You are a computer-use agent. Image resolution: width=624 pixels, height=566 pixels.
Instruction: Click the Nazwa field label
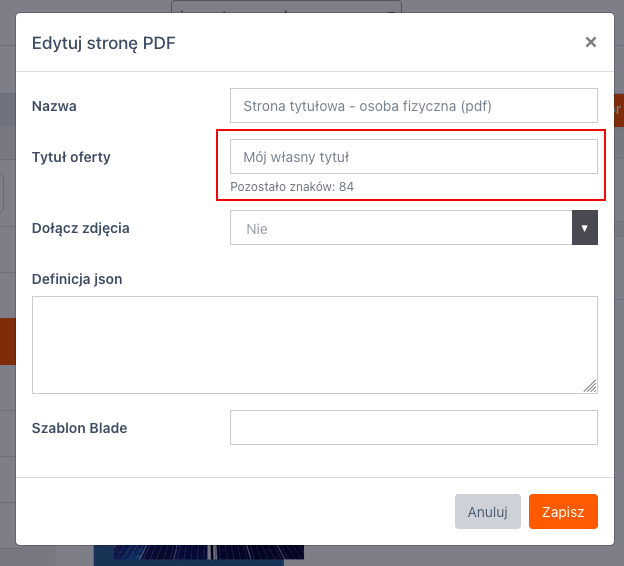pos(54,106)
